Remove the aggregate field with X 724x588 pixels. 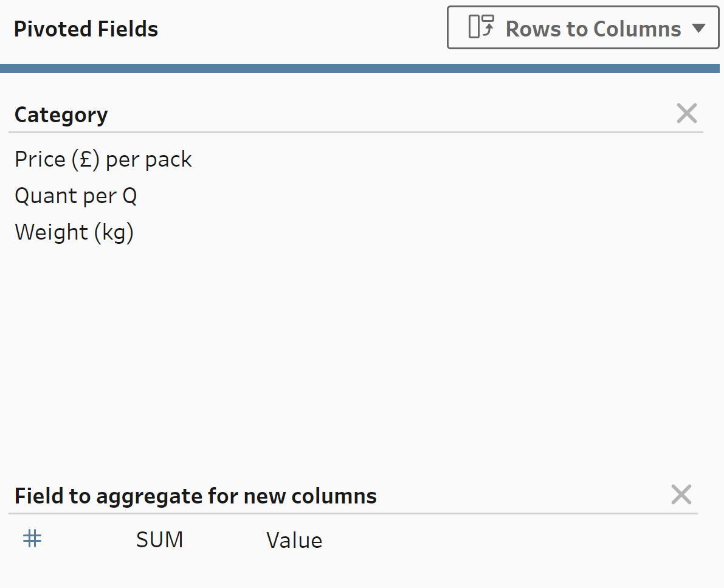pyautogui.click(x=681, y=495)
